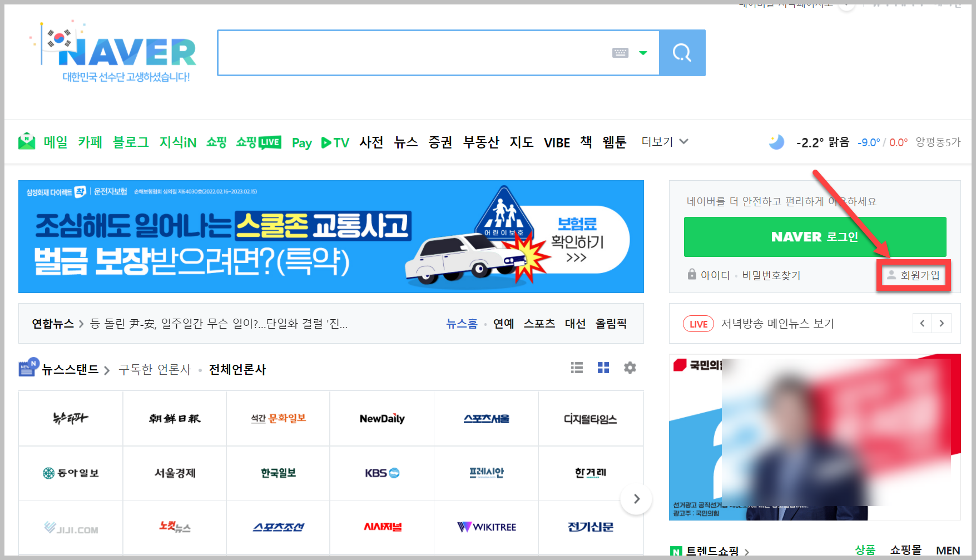Click 비밀번호찾기 link
The width and height of the screenshot is (976, 560).
[x=771, y=275]
